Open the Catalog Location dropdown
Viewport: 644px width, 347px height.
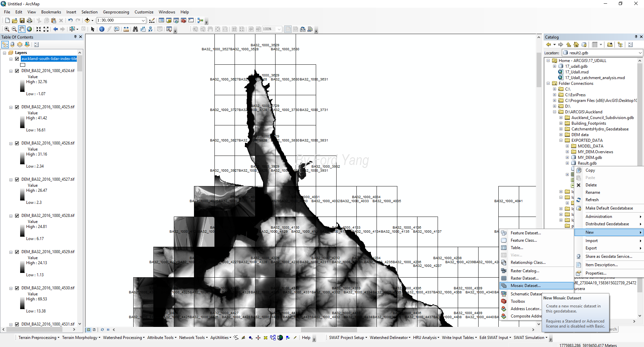(x=640, y=53)
